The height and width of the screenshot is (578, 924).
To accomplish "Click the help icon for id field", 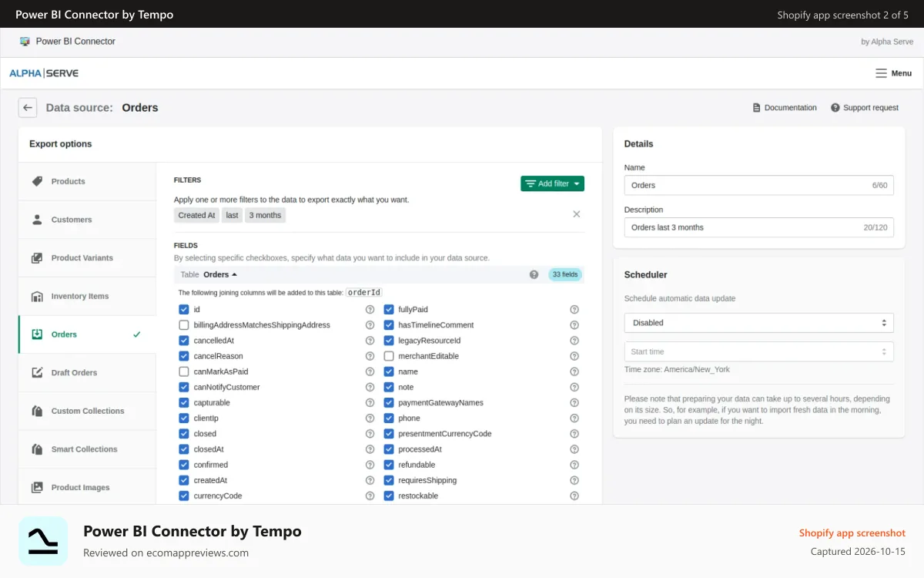I will (x=370, y=310).
